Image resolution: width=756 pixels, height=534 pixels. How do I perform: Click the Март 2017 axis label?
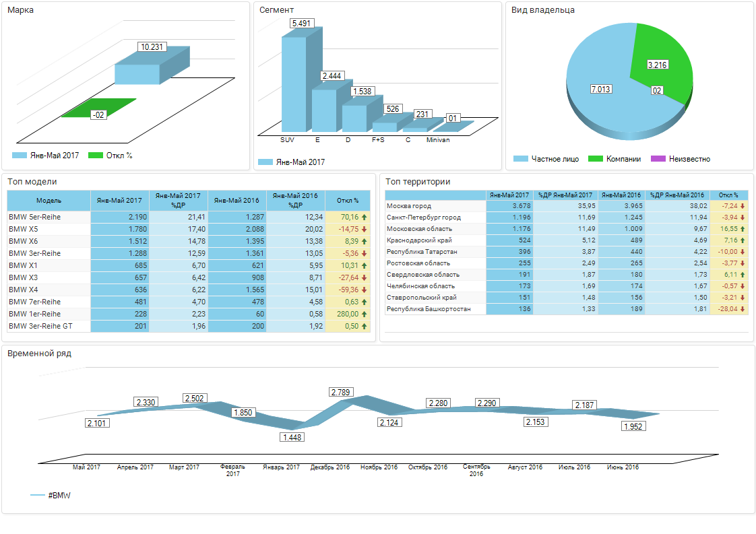[x=184, y=467]
